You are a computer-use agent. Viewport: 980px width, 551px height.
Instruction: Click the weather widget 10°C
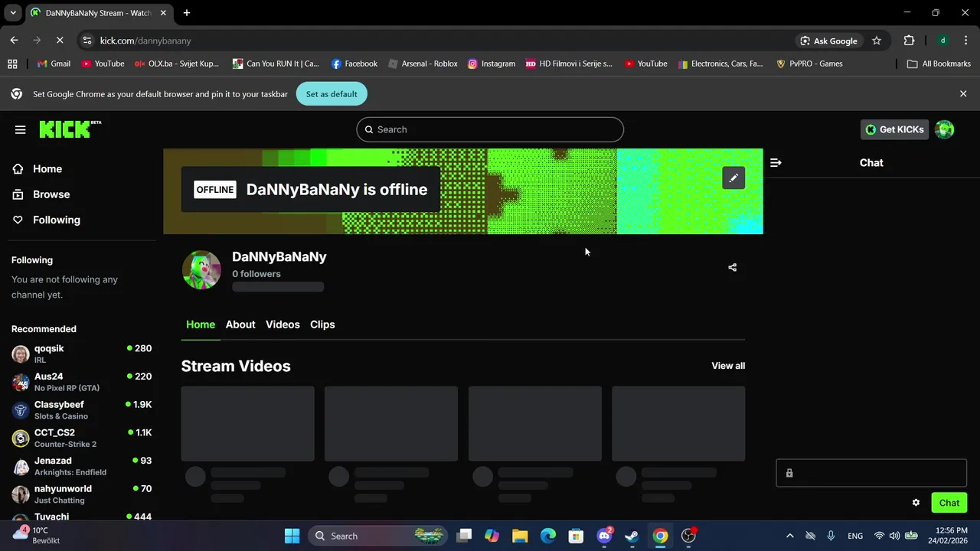[x=37, y=535]
